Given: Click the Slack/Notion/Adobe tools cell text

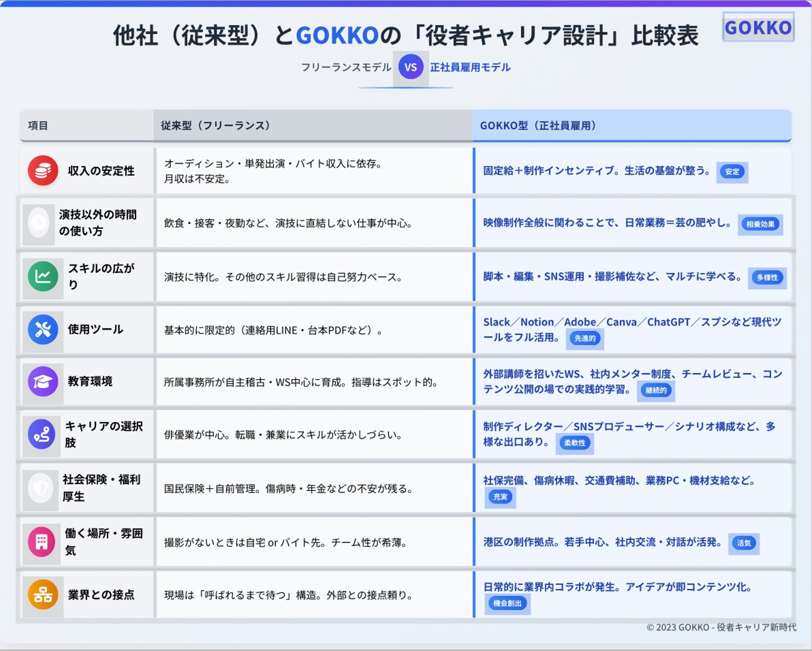Looking at the screenshot, I should click(633, 330).
